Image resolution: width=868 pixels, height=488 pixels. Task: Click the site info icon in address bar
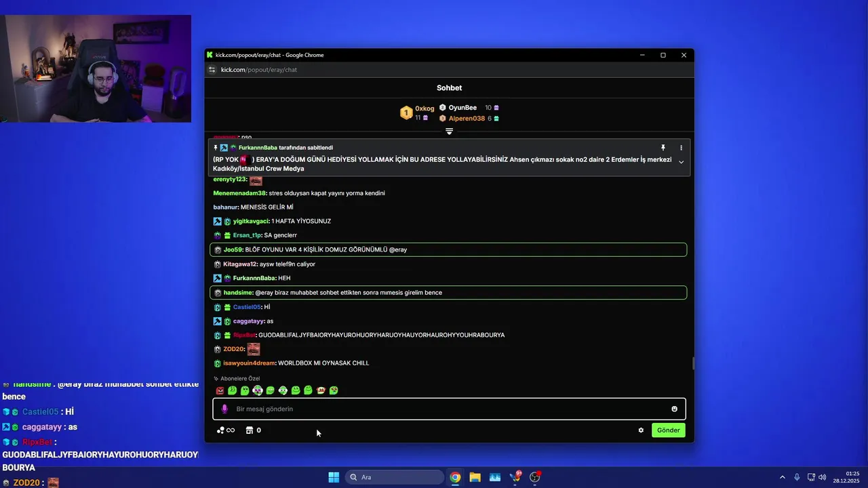[212, 70]
